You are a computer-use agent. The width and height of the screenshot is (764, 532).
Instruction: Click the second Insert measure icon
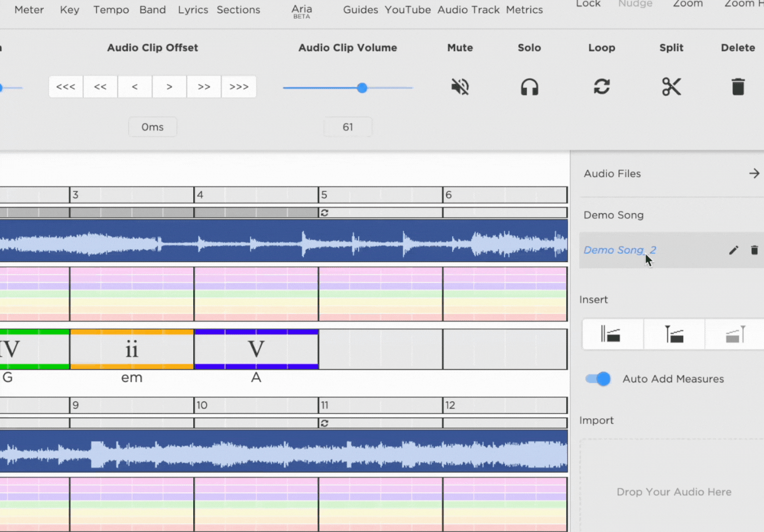click(674, 334)
